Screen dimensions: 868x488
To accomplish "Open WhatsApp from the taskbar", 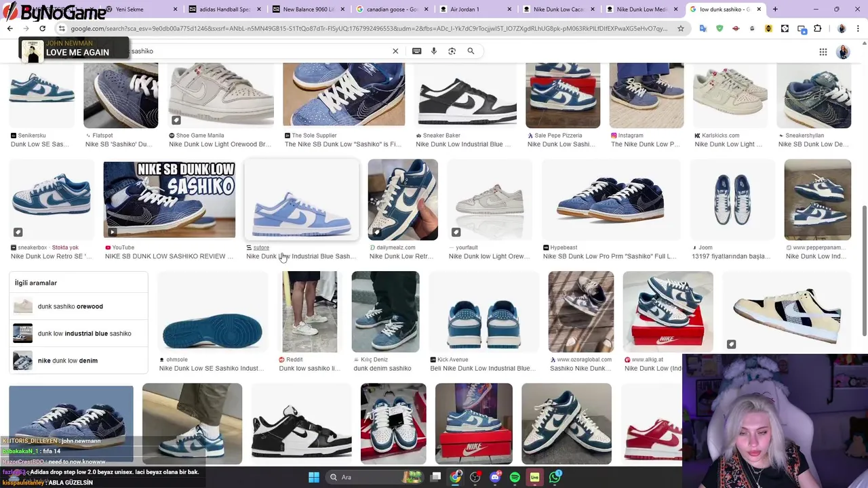I will [x=555, y=477].
